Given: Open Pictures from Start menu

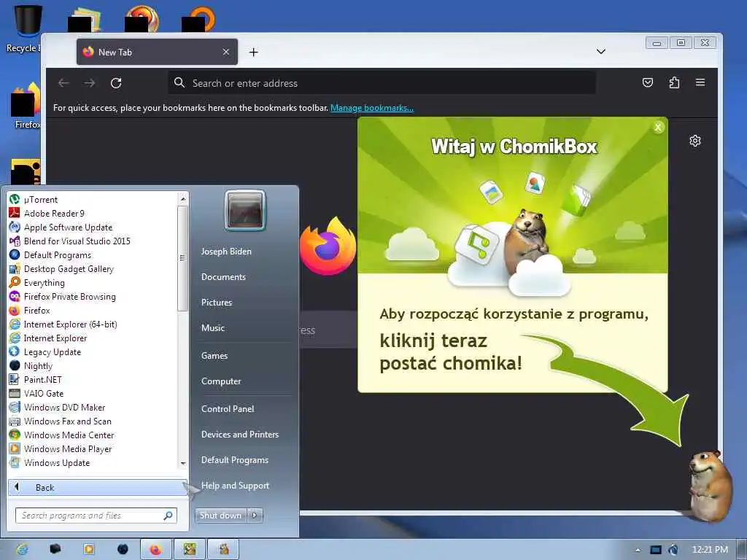Looking at the screenshot, I should pyautogui.click(x=217, y=303).
